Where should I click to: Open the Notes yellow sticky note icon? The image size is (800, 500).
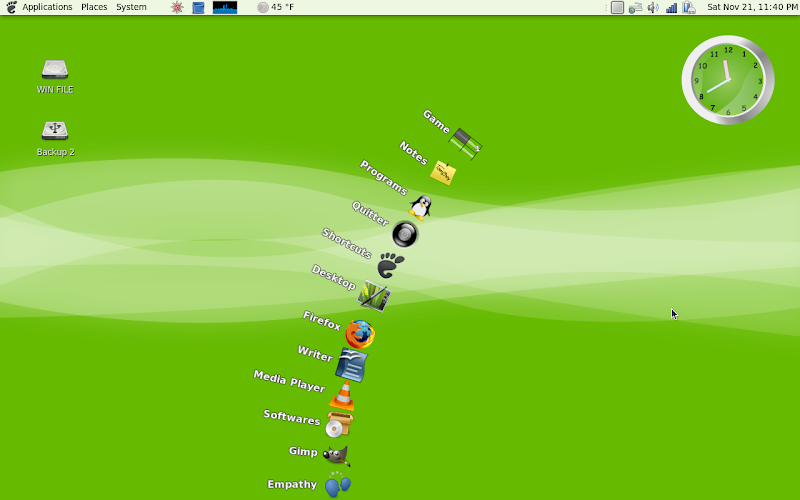pyautogui.click(x=443, y=173)
